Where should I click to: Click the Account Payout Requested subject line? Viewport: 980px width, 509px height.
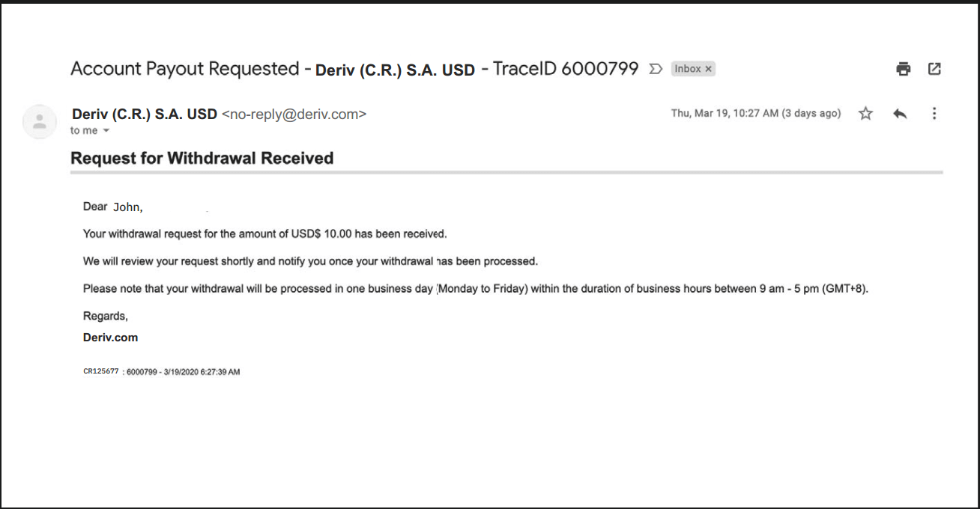tap(185, 69)
